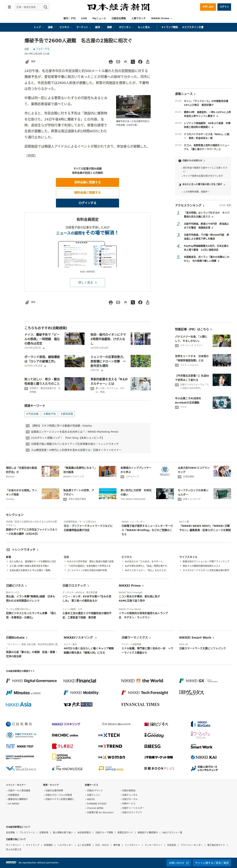Open NATIONAL GEOGRAPHIC logo link
The width and height of the screenshot is (237, 868).
pos(61,757)
